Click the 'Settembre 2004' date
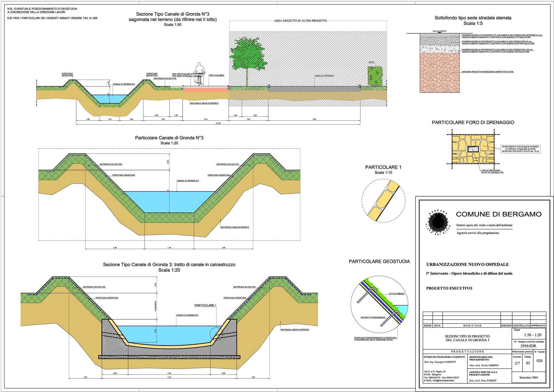This screenshot has height=392, width=554. point(529,378)
